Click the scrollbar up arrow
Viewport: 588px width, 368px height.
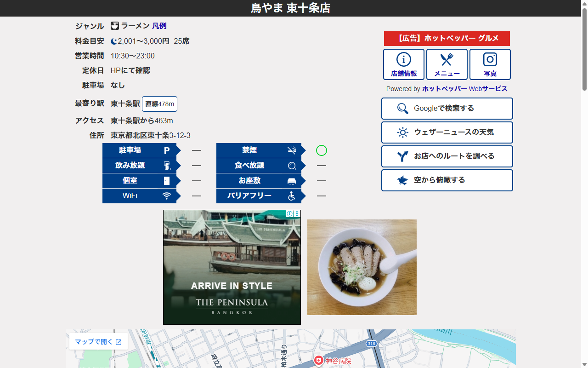(x=584, y=3)
